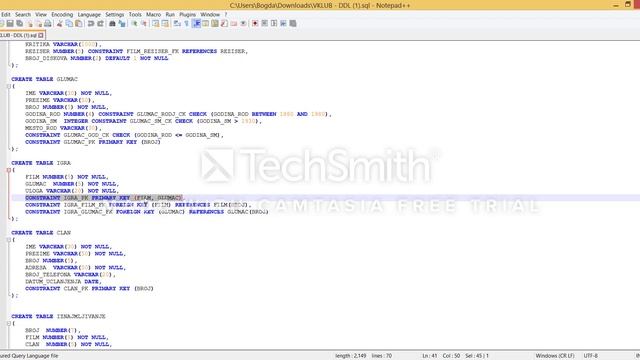Screen dimensions: 640x360
Task: Open the Function List toolbar icon
Action: coord(224,24)
